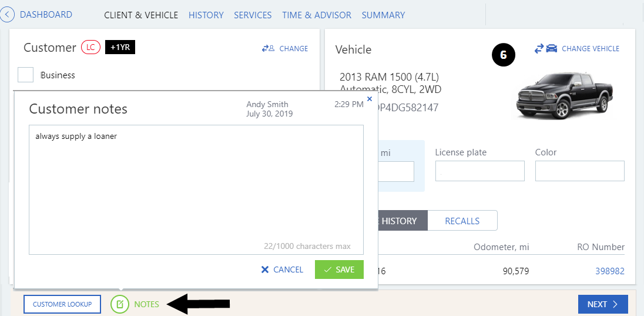Click the 90,579 odometer value
Screen dimensions: 644x316
516,271
